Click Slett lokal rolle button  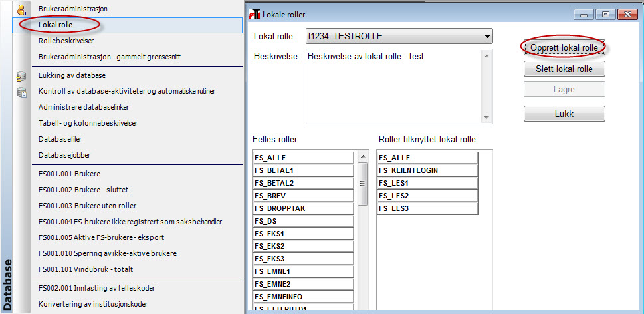point(564,69)
